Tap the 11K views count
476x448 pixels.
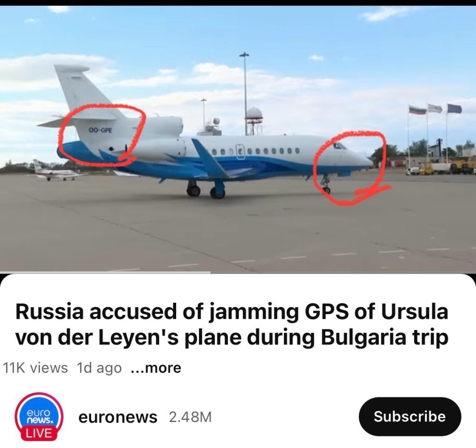pyautogui.click(x=35, y=368)
